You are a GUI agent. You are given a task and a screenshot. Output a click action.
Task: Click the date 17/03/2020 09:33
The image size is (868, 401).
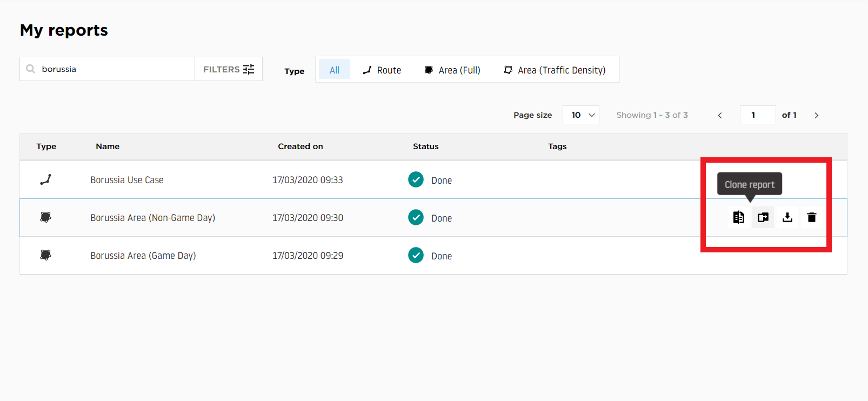[x=308, y=180]
